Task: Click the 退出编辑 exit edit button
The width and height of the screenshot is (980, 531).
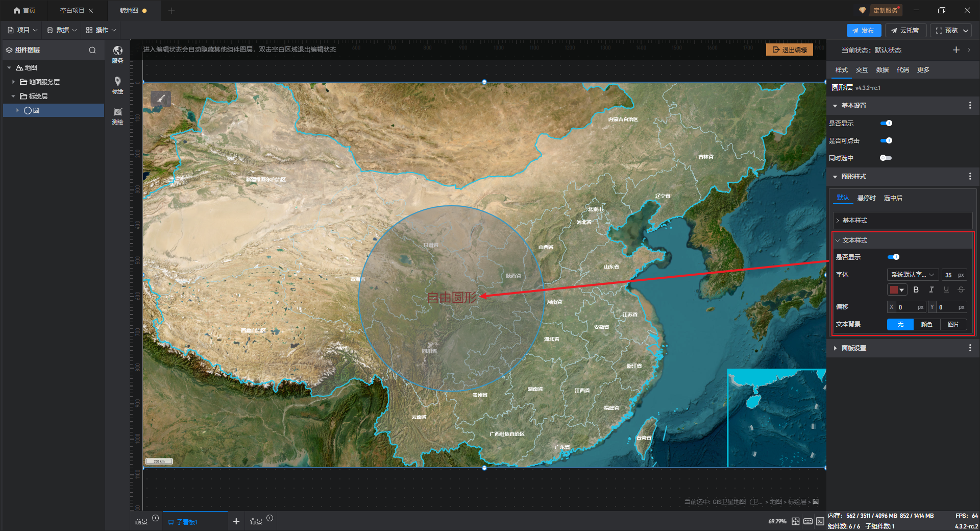Action: point(790,50)
